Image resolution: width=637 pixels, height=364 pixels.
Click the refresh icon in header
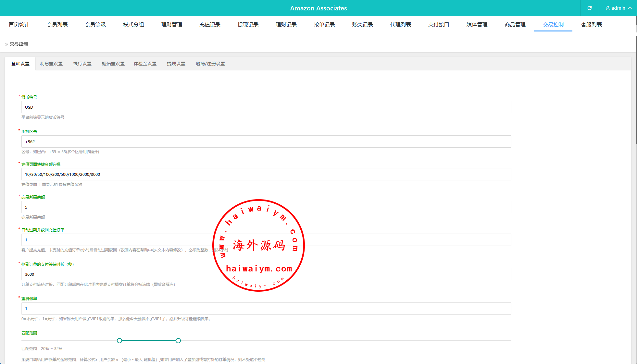590,8
